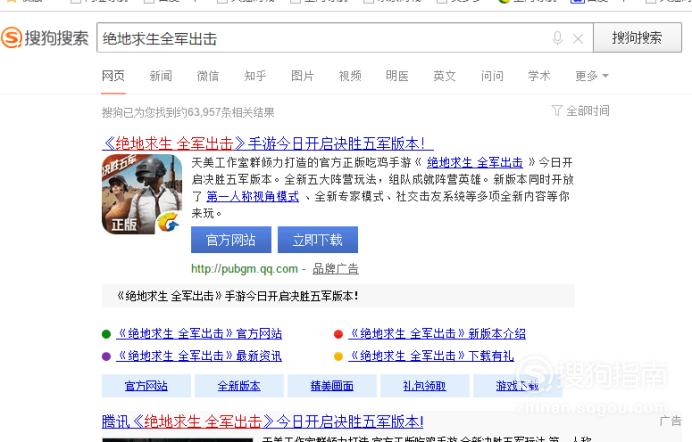
Task: Click the Sogou logo icon
Action: pos(11,37)
